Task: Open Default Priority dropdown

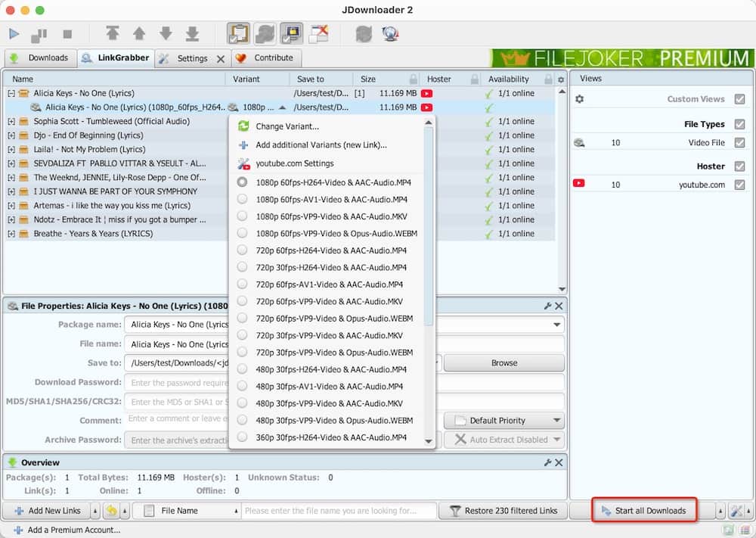Action: click(x=504, y=420)
